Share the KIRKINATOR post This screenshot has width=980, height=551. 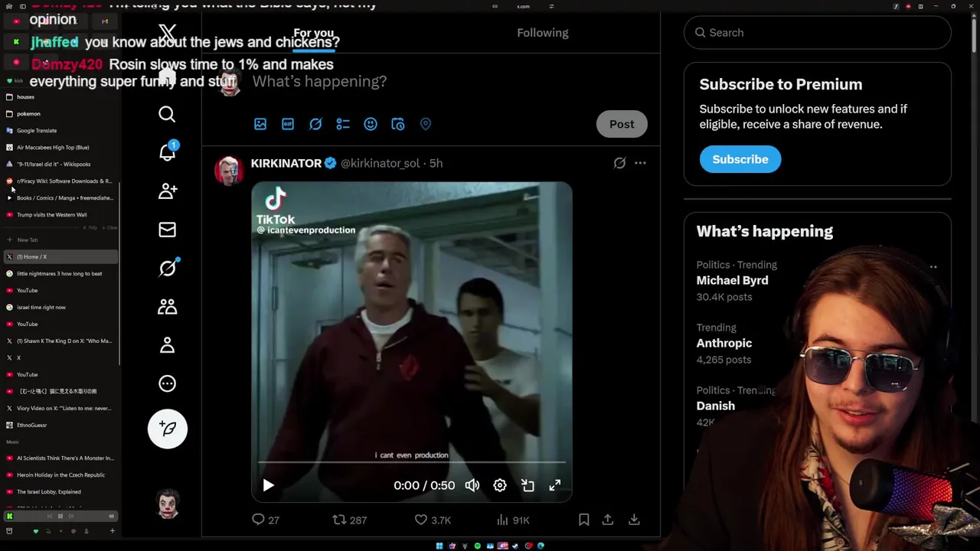(x=608, y=520)
